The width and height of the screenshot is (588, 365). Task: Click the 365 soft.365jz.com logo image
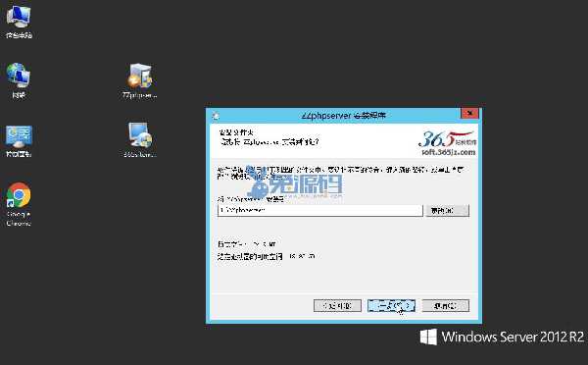tap(448, 143)
